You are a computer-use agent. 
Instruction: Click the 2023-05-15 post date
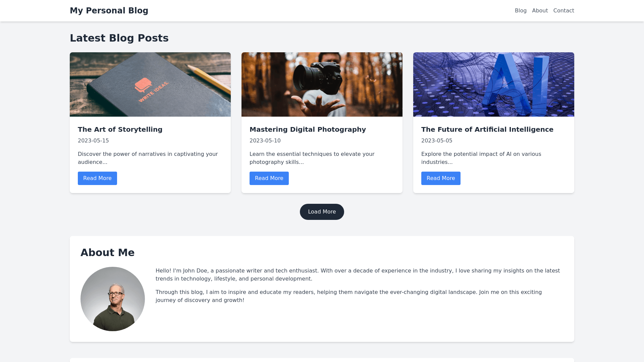tap(93, 141)
